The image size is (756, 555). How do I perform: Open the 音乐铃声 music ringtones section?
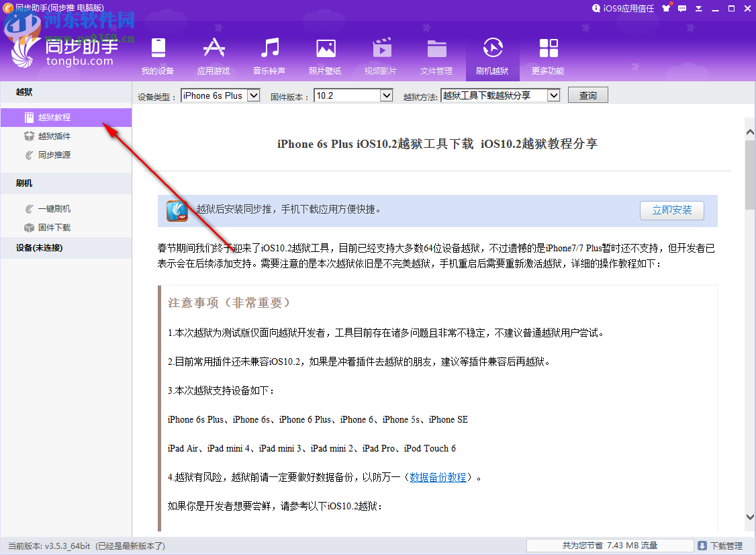(270, 54)
